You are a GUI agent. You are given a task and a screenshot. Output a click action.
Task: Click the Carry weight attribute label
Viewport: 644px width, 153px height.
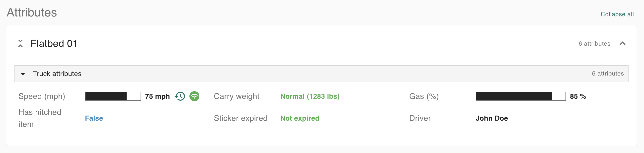[x=237, y=96]
